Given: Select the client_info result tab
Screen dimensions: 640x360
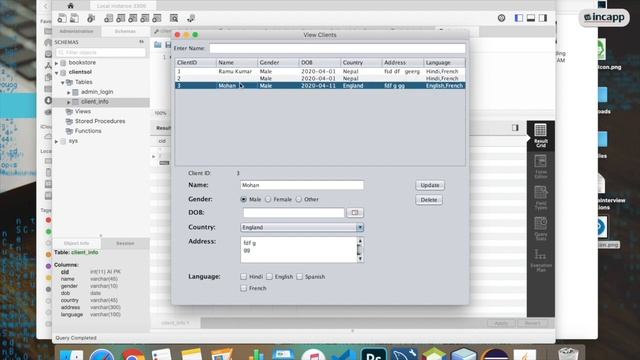Looking at the screenshot, I should [176, 323].
